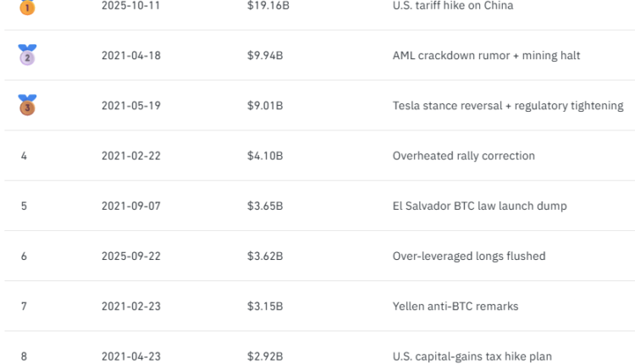Click the Over-leveraged longs flushed text

tap(468, 256)
